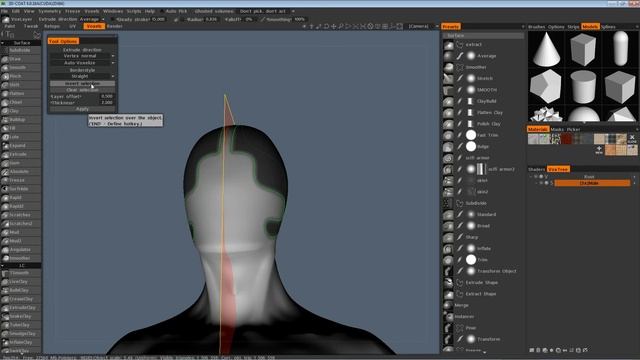The height and width of the screenshot is (360, 640).
Task: Select the LiveClay tool
Action: point(20,282)
